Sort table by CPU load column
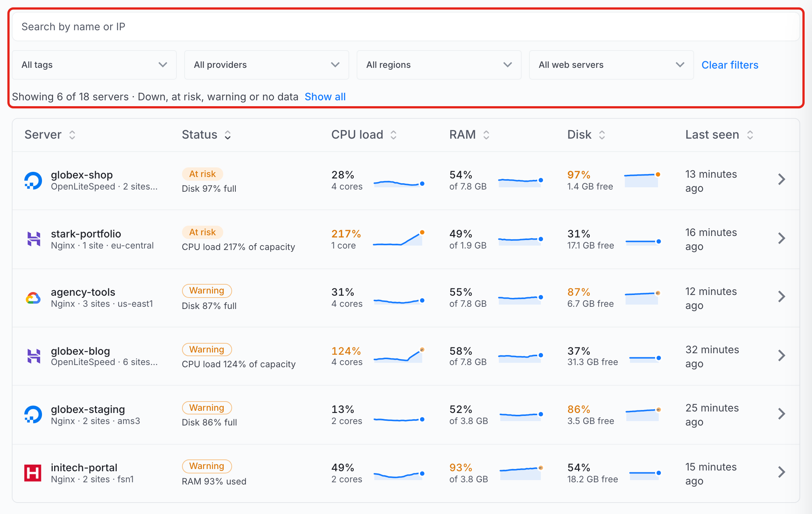This screenshot has height=514, width=812. coord(364,135)
